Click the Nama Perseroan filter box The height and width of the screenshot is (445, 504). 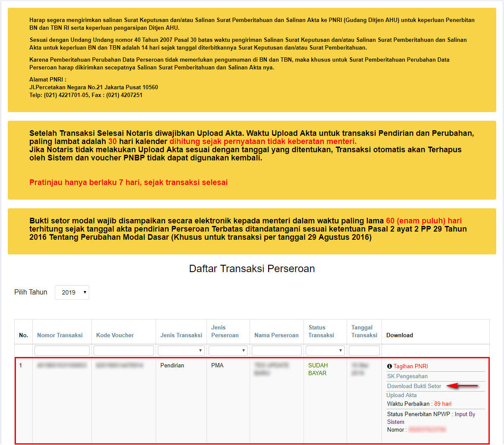click(x=276, y=351)
